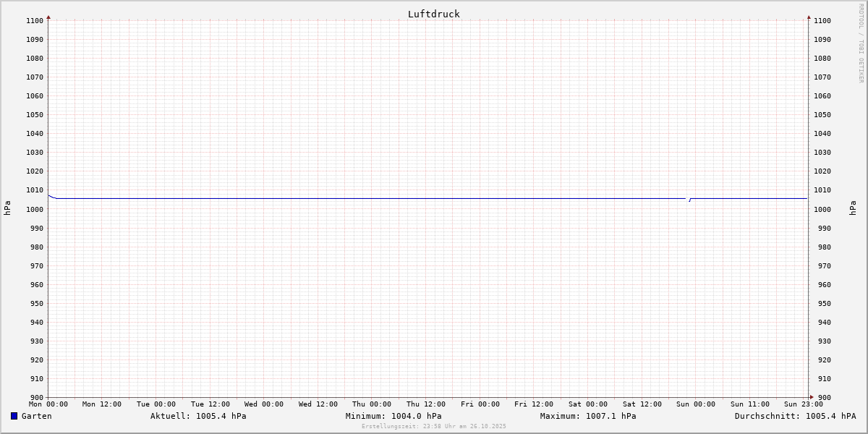Click the Thu 00:00 time label
The height and width of the screenshot is (434, 868).
[372, 404]
